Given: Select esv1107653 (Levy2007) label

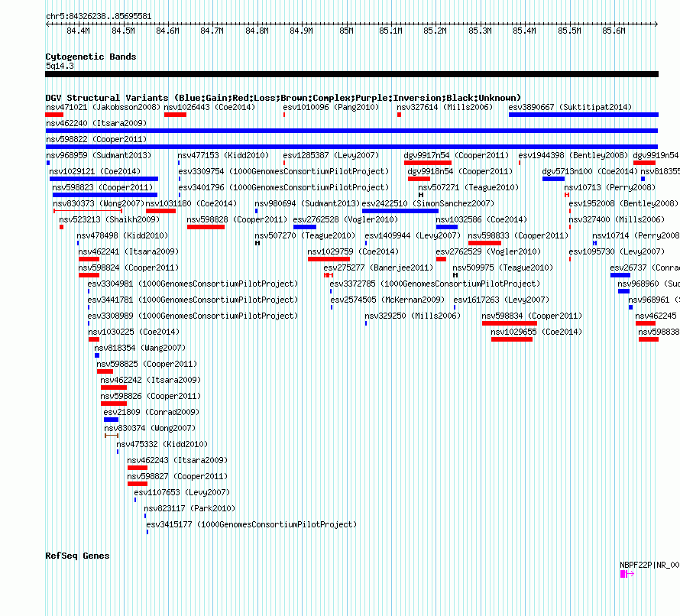Looking at the screenshot, I should 182,492.
